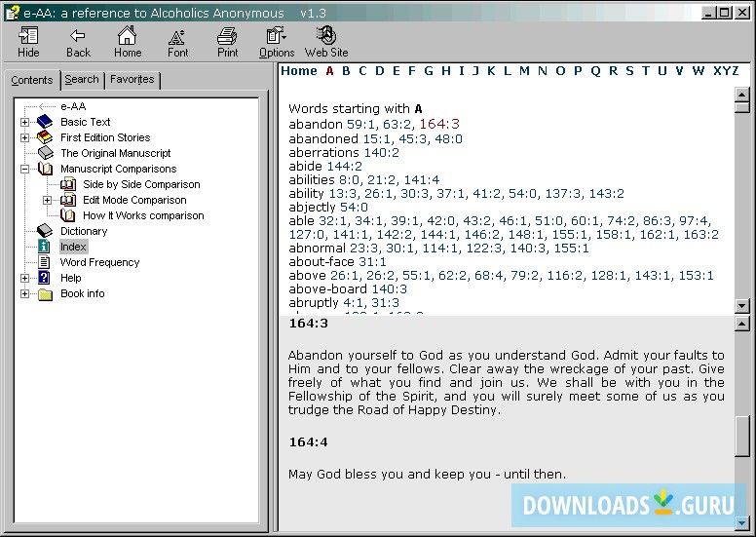Switch to the Search tab
Screen dimensions: 756x537
tap(82, 80)
